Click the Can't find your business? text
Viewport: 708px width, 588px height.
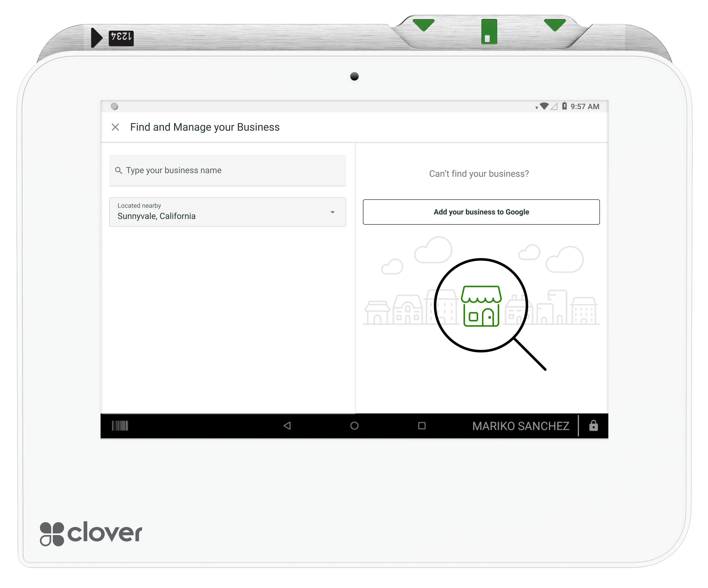tap(479, 174)
